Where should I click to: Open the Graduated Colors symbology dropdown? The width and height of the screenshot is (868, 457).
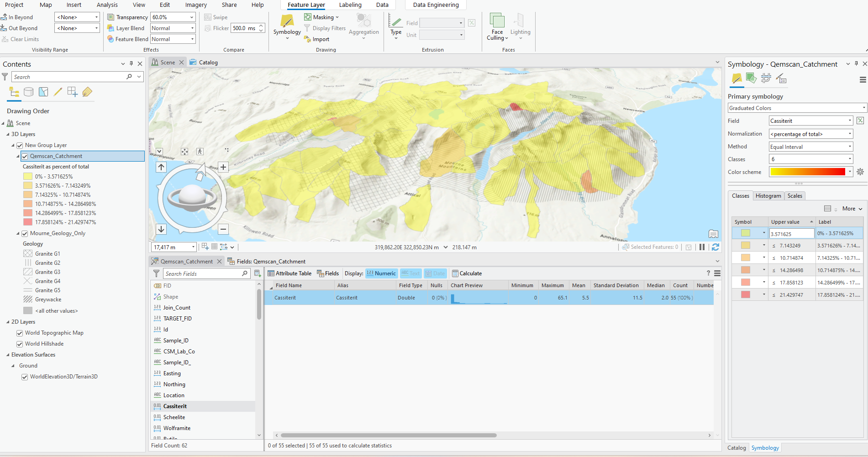pos(797,108)
